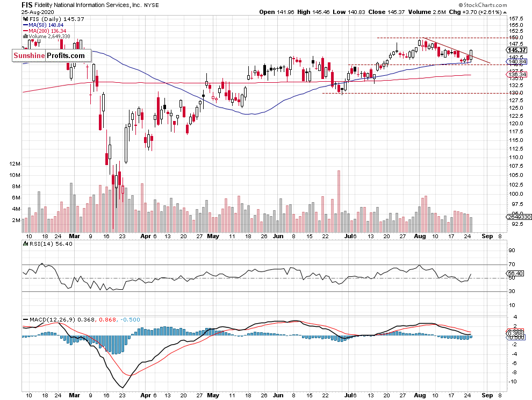This screenshot has height=400, width=532.
Task: Click the 100.0 price scale label
Action: coord(516,194)
